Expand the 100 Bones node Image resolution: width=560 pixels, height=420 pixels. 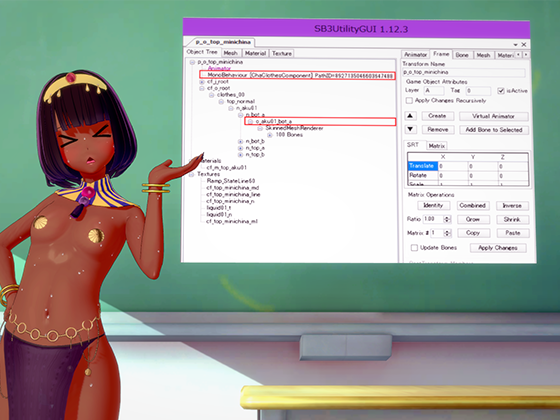[270, 135]
